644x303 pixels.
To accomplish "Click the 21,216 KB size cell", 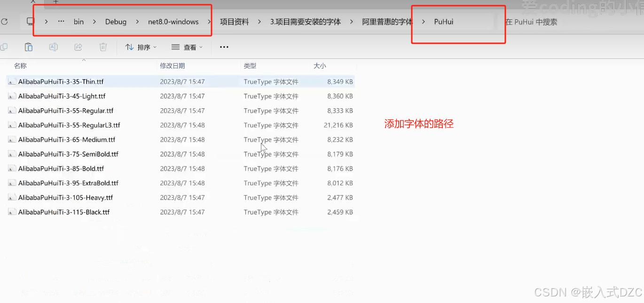I will 338,125.
